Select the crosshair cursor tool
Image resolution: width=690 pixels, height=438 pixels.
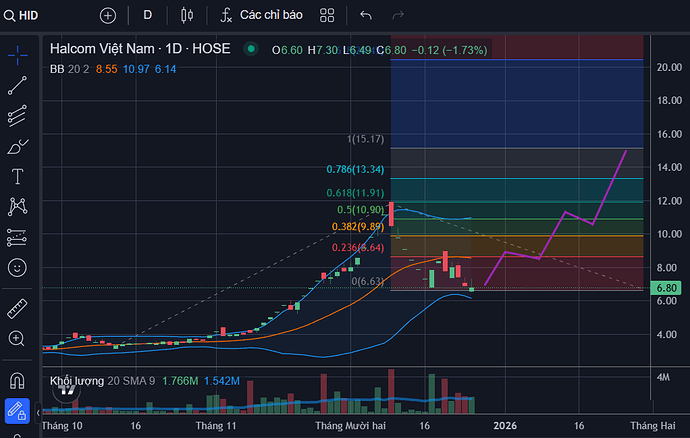17,54
